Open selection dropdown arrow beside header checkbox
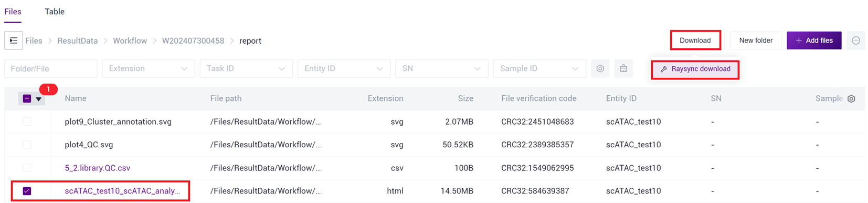868x203 pixels. [39, 99]
